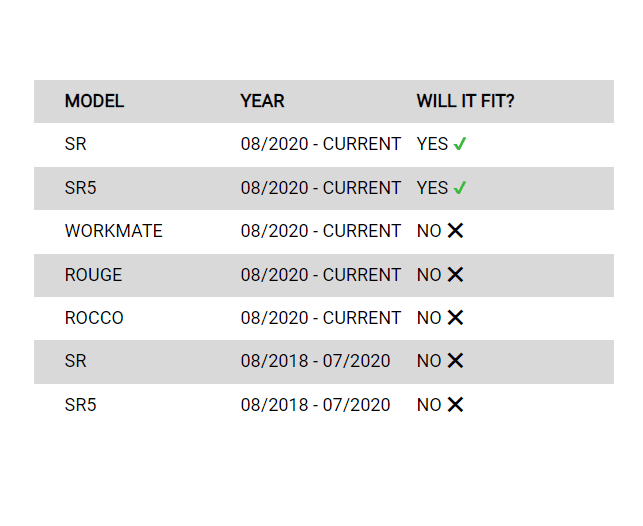This screenshot has height=526, width=643.
Task: Click SR model in 08/2018 - 07/2020 row
Action: pos(75,361)
